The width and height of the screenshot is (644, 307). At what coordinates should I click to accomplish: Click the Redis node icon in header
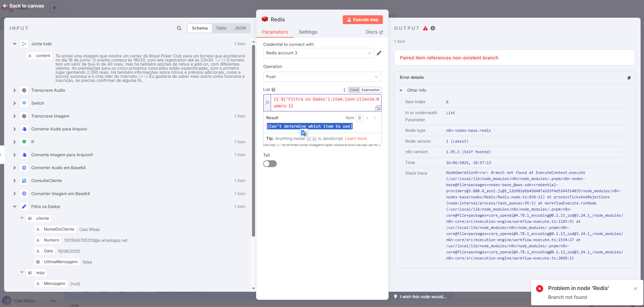(x=265, y=19)
